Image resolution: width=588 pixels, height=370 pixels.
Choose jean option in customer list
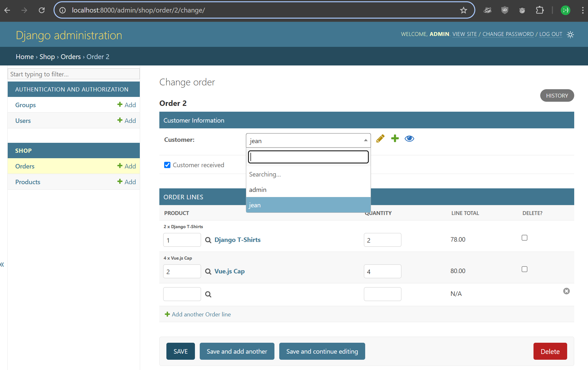point(255,205)
